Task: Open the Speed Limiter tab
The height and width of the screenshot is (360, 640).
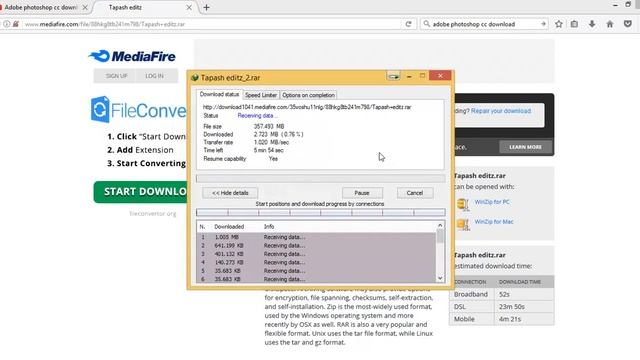Action: tap(261, 95)
